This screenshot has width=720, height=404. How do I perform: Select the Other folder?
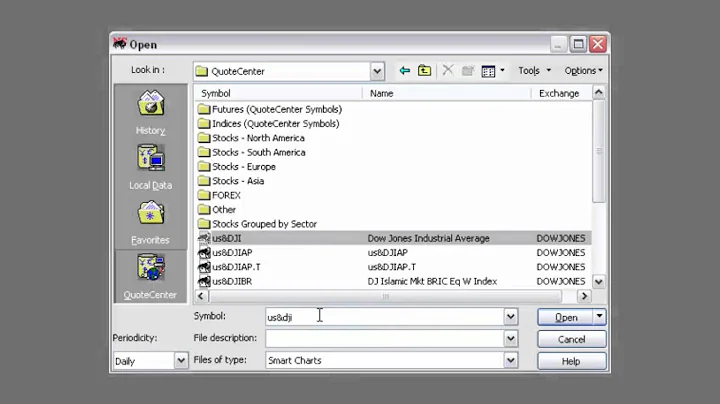tap(217, 209)
